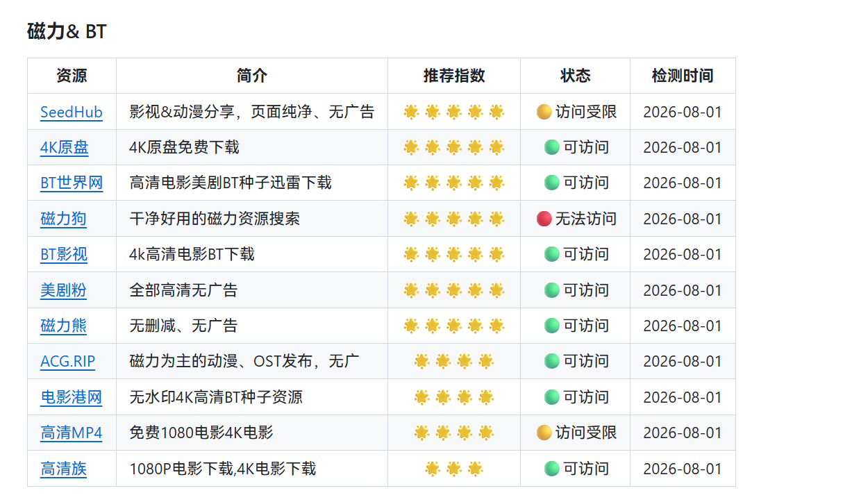Click date 2026-08-01 in 磁力狗 row
868x502 pixels.
point(683,219)
